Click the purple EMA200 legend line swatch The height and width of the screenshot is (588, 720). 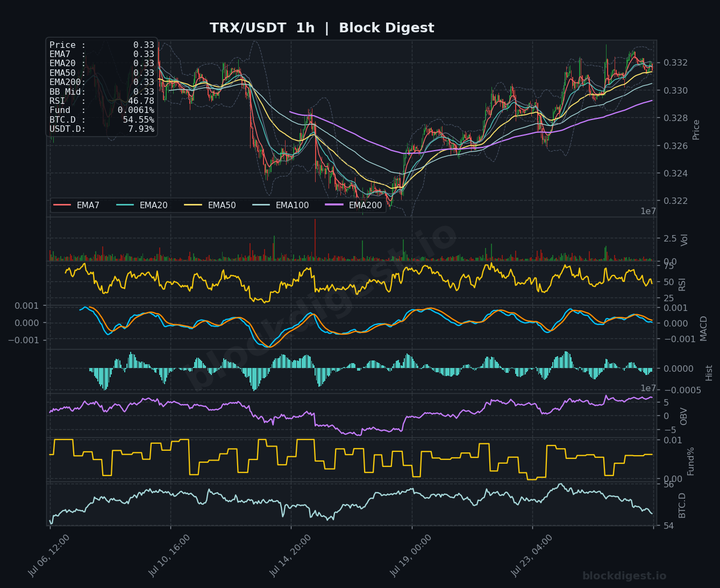334,206
